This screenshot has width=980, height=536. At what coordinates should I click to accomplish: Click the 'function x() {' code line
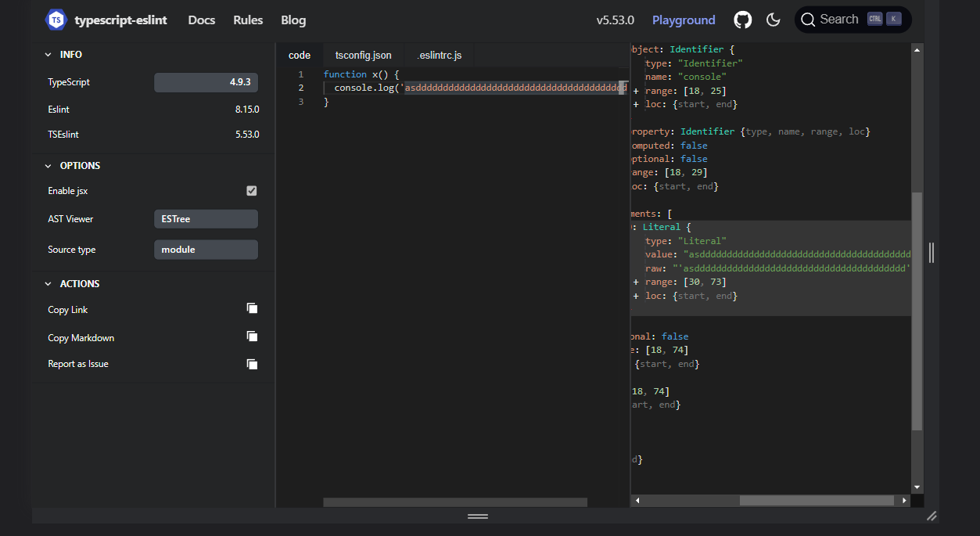point(361,74)
